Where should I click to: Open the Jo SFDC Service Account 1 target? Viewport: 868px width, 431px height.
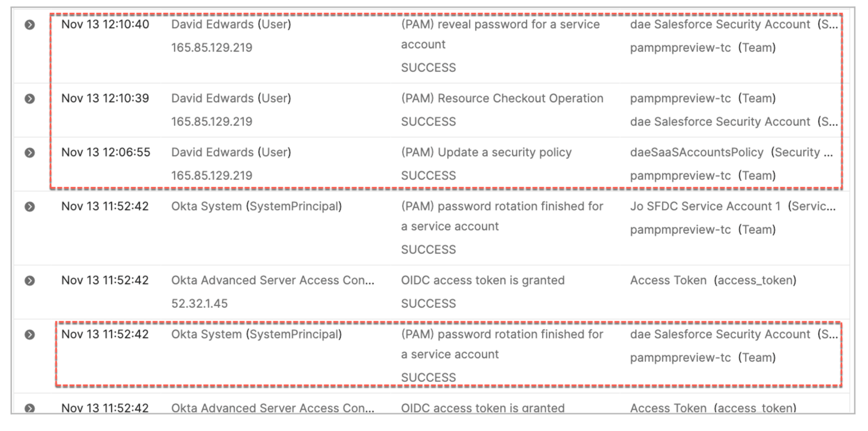[x=705, y=206]
